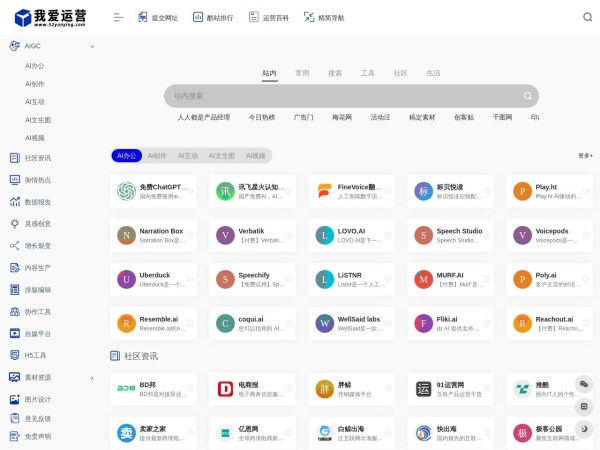600x450 pixels.
Task: Submit search using the search bar magnifier
Action: (527, 96)
